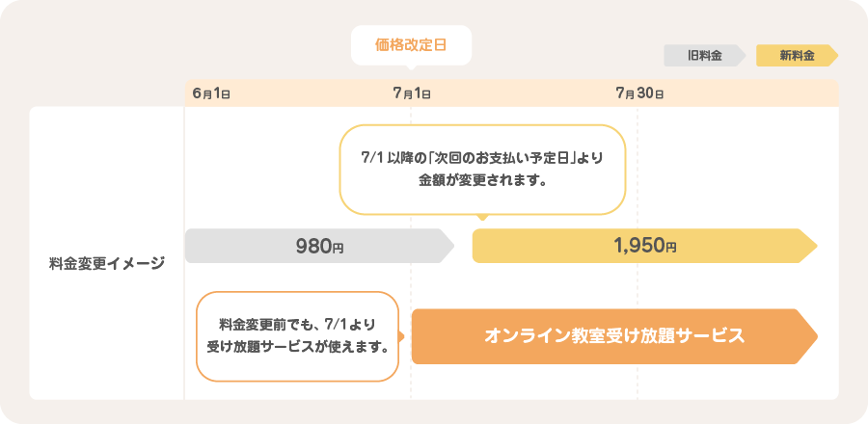Click the オンライン教室受け放題サービス orange bar

pos(614,336)
